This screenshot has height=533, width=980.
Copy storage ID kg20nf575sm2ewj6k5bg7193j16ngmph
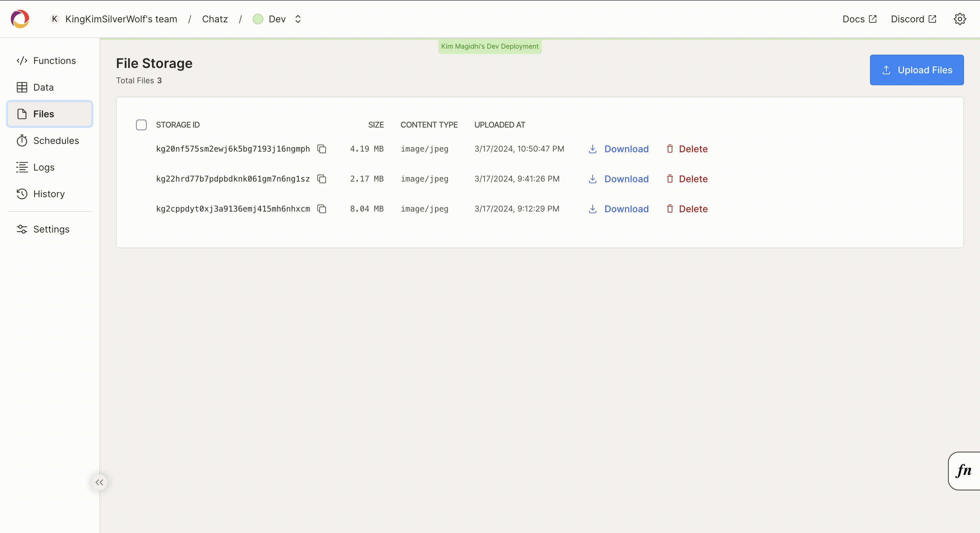[x=321, y=149]
